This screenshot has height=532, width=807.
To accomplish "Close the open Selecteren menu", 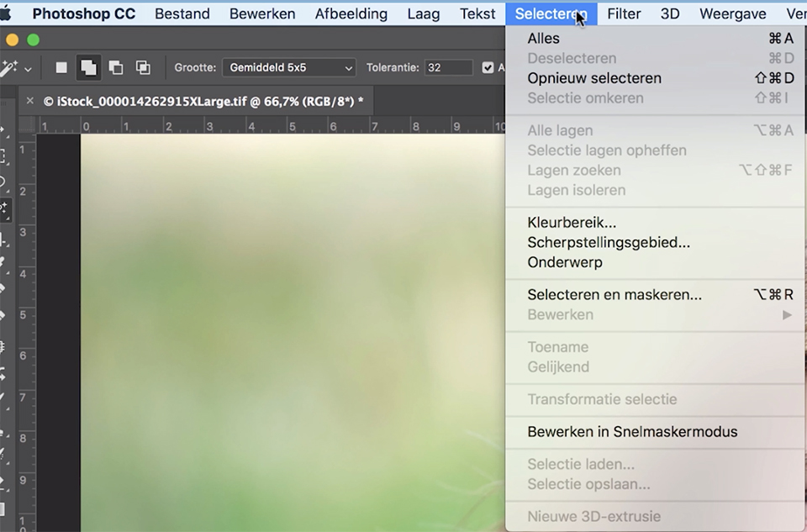I will (551, 13).
